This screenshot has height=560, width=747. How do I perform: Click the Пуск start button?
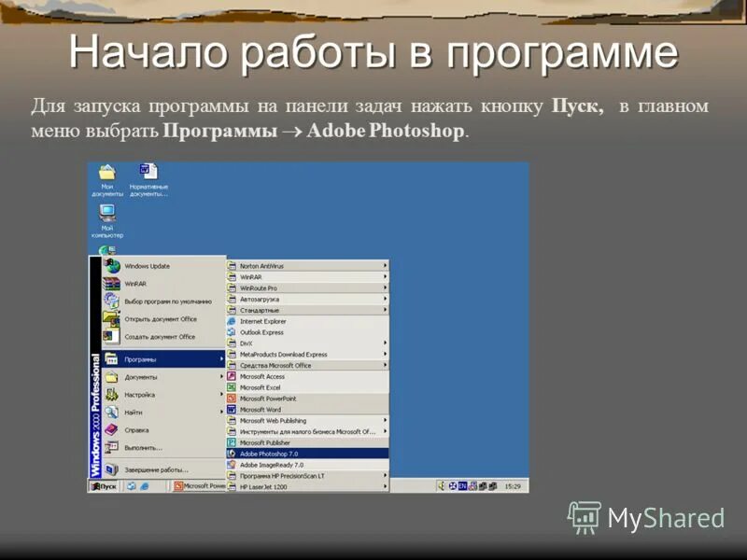tap(105, 486)
